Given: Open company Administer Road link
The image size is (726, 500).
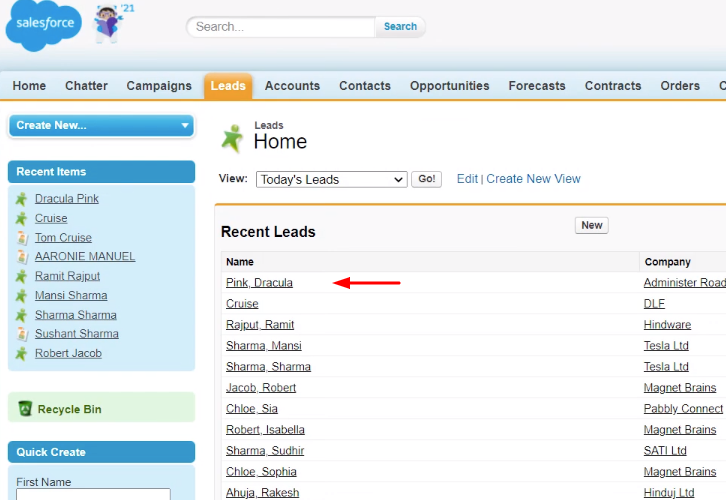Looking at the screenshot, I should (x=685, y=282).
